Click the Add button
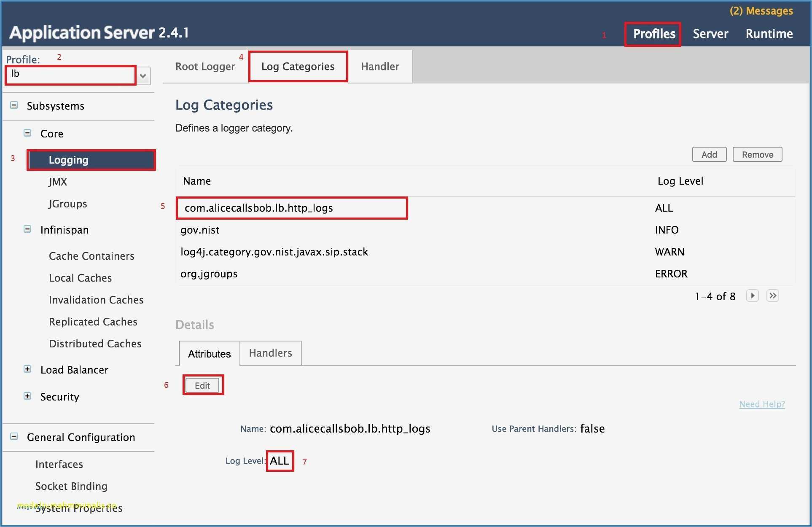 click(x=709, y=155)
